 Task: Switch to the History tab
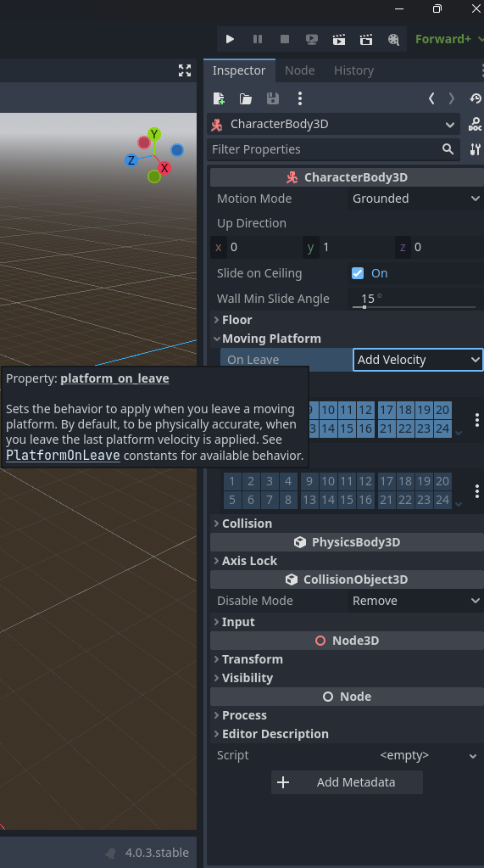(x=354, y=70)
